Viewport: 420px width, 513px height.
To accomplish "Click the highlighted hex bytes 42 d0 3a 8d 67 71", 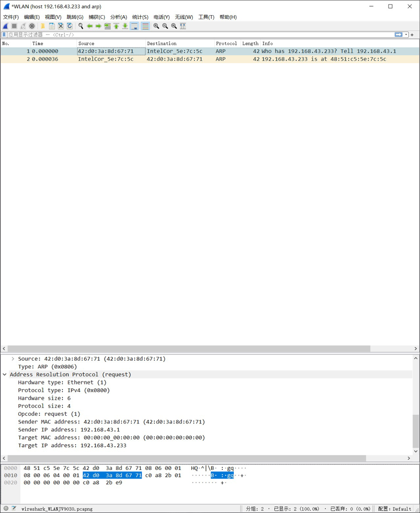I will coord(112,476).
